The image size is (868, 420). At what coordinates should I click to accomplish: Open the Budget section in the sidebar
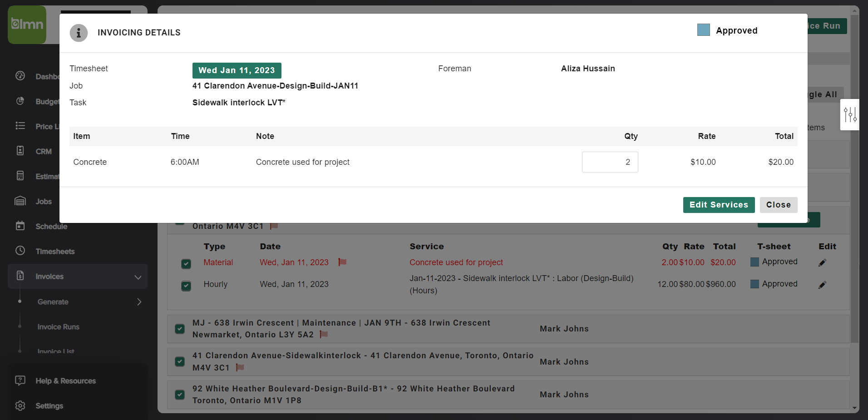tap(20, 101)
